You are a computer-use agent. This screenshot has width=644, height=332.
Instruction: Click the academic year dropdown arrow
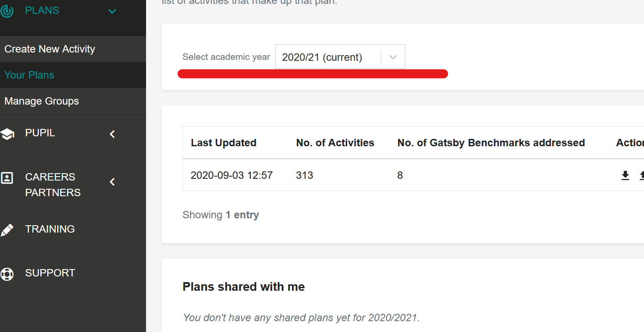click(393, 57)
